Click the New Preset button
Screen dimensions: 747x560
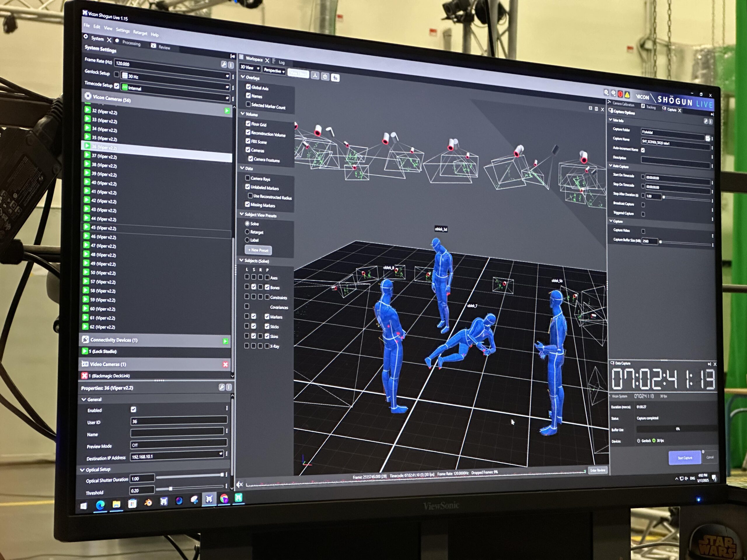[x=258, y=250]
